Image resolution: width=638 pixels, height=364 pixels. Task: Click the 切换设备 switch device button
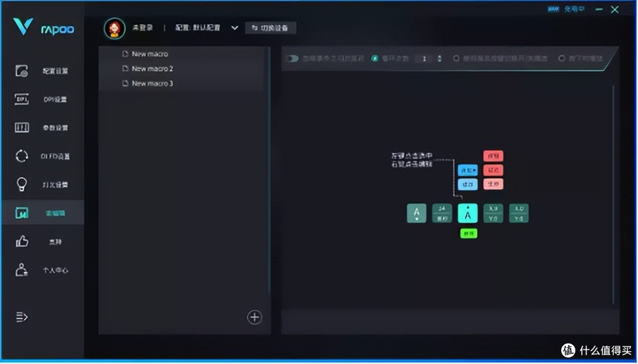click(271, 28)
